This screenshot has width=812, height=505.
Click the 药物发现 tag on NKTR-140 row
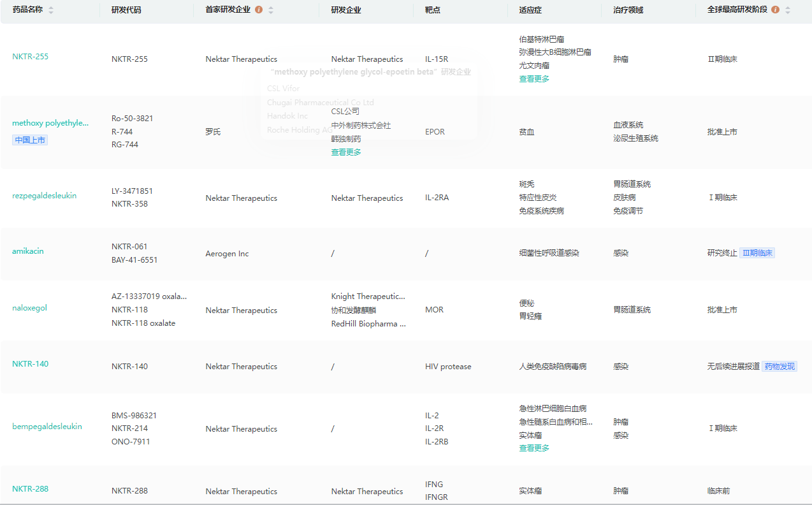pyautogui.click(x=779, y=367)
